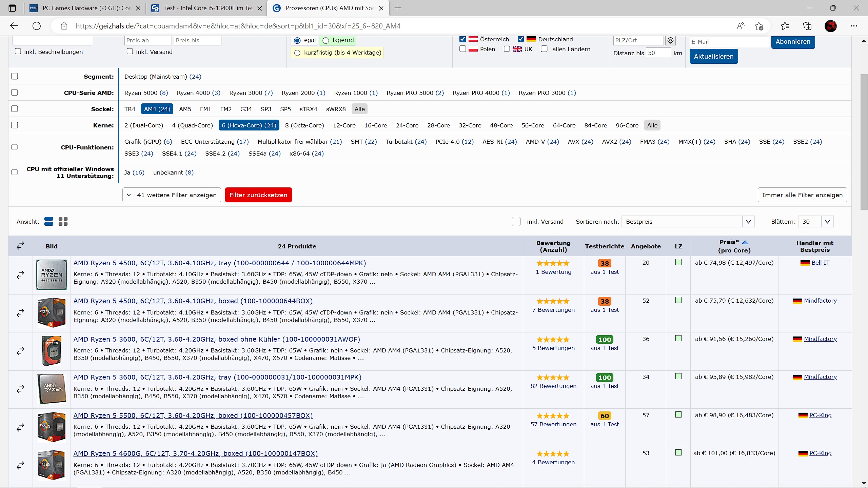
Task: Click the locate-me icon next to PLZ/Ort
Action: (670, 40)
